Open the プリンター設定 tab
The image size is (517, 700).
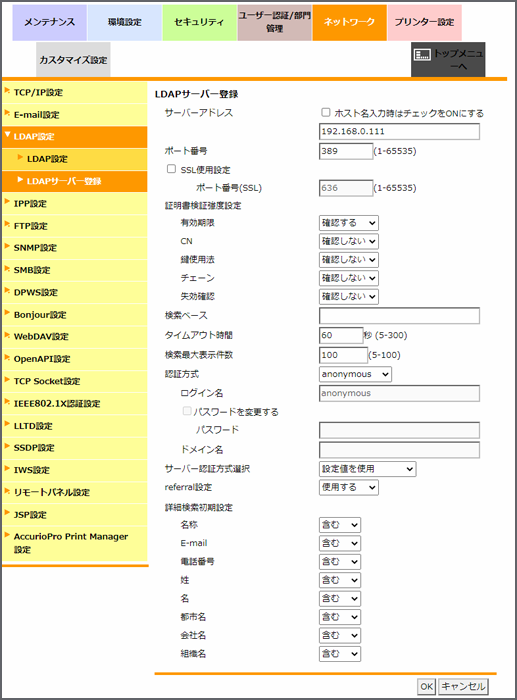pyautogui.click(x=425, y=22)
